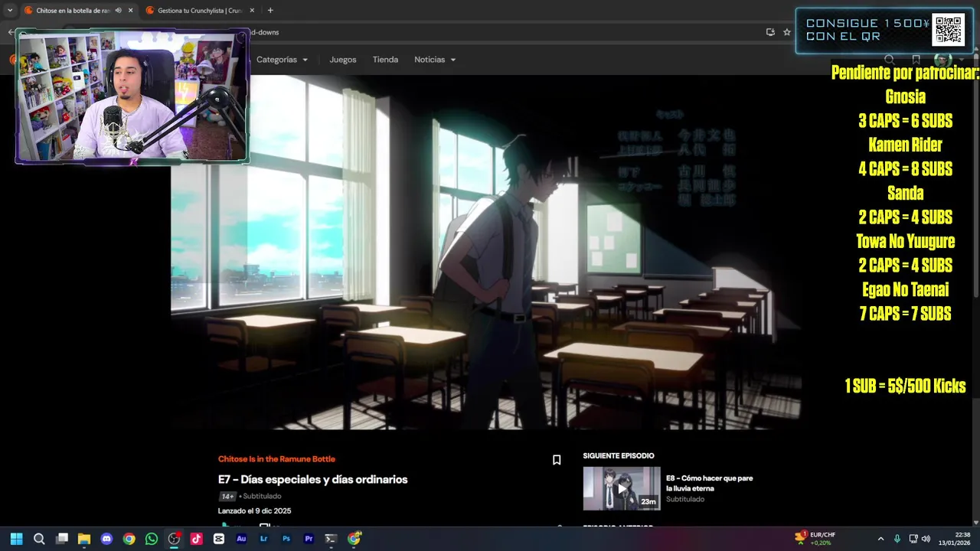
Task: Show hidden system tray icons
Action: pyautogui.click(x=880, y=539)
